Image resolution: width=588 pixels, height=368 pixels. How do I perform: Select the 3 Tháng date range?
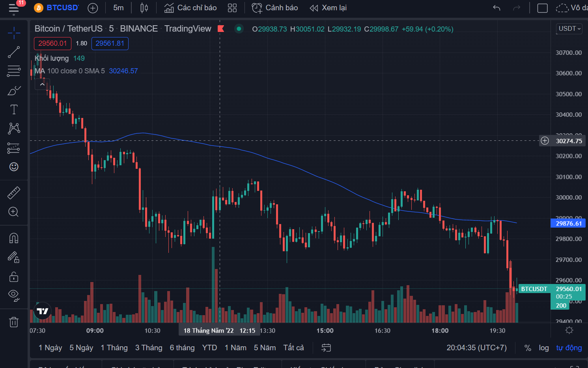tap(149, 348)
